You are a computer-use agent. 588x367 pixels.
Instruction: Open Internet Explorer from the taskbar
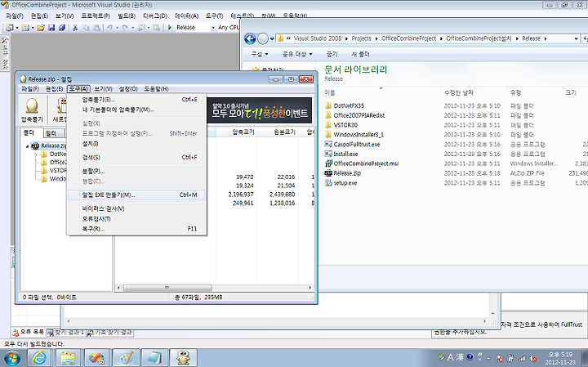(x=39, y=358)
